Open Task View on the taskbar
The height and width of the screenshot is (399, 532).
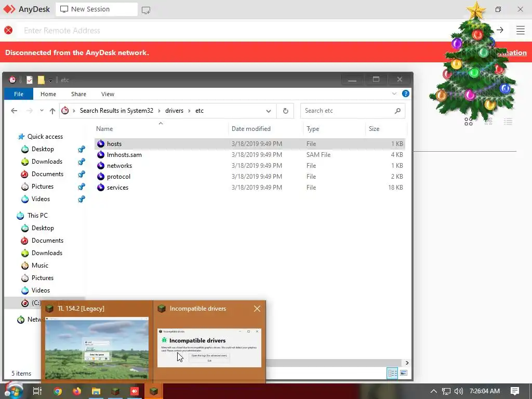(x=37, y=391)
